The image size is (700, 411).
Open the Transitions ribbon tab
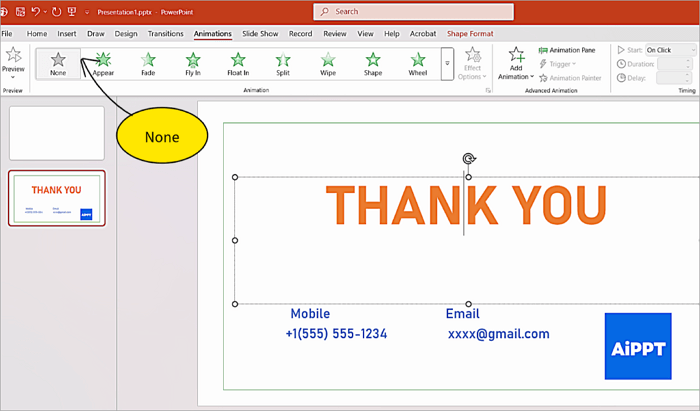pos(166,33)
